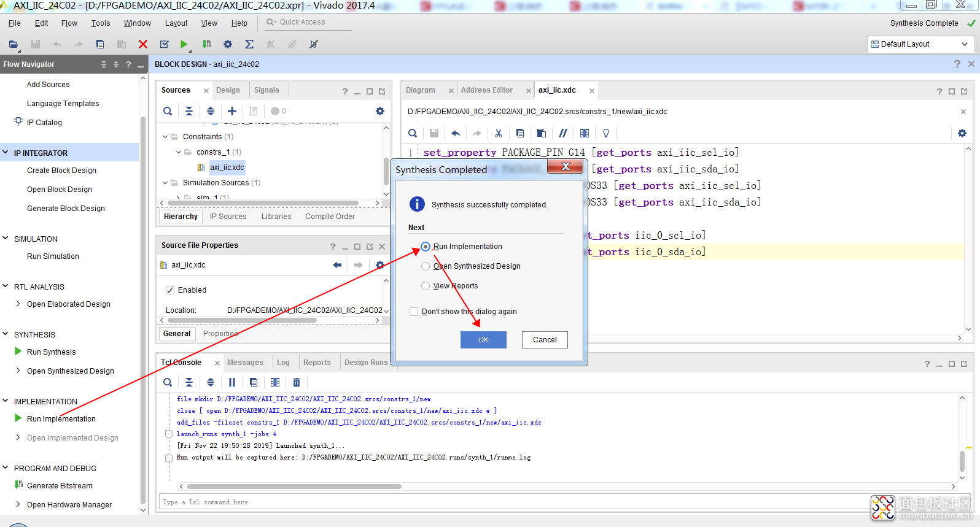Click search icon in xdc editor toolbar
Screen dimensions: 980x527
point(413,133)
